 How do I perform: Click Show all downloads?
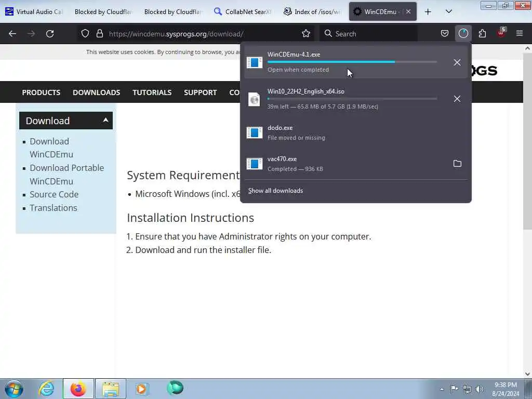coord(275,191)
